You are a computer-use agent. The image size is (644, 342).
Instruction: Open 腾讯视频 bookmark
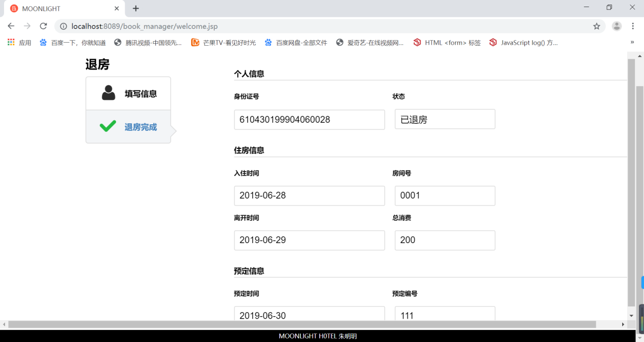148,43
